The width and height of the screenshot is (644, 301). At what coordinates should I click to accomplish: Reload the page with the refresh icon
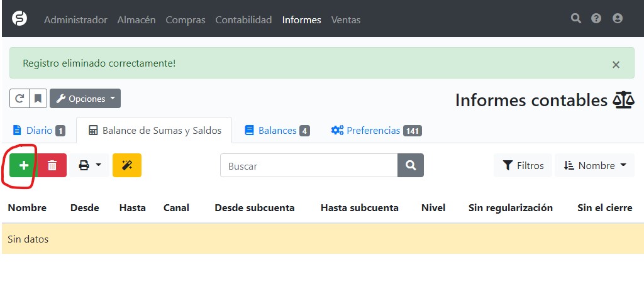(19, 99)
